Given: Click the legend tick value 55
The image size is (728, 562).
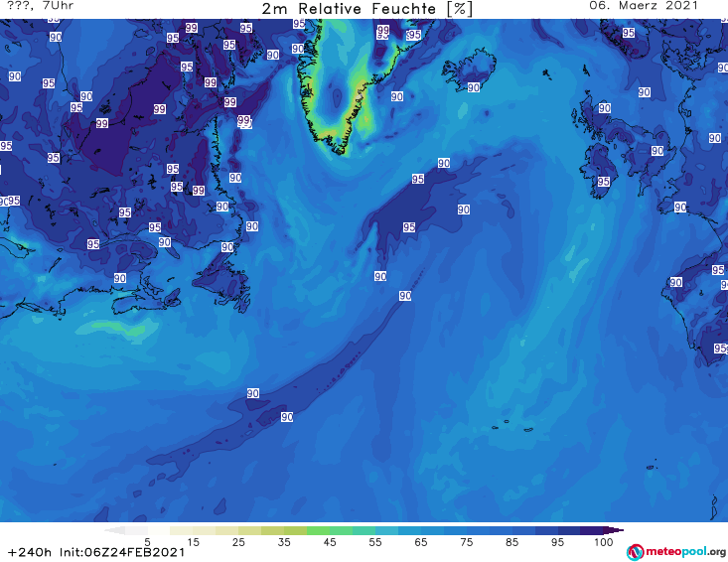Looking at the screenshot, I should coord(375,542).
